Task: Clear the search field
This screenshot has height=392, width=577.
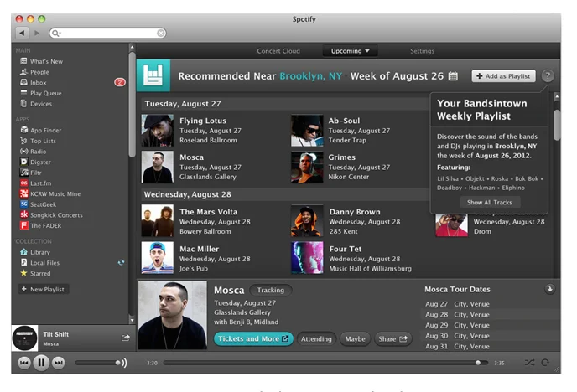Action: click(161, 33)
